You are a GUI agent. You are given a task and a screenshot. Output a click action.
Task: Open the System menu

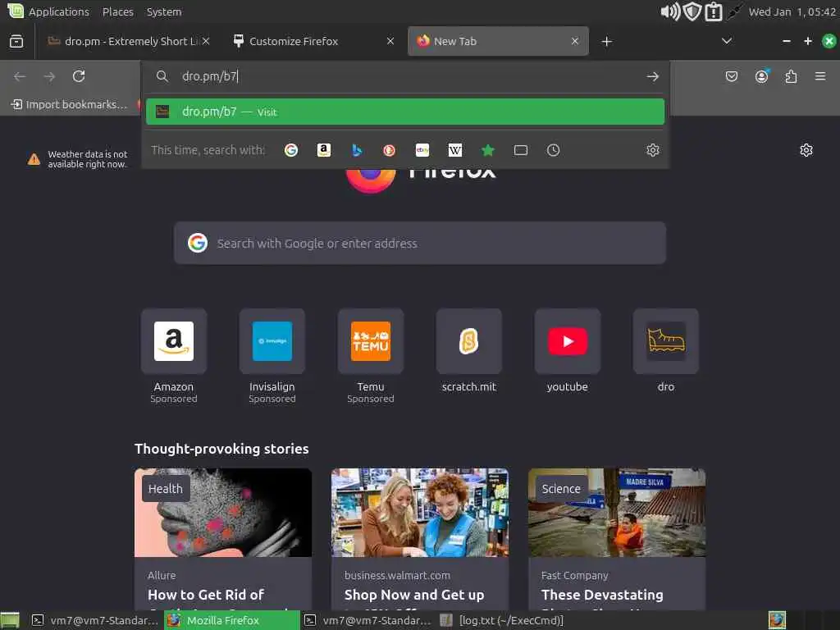(164, 11)
